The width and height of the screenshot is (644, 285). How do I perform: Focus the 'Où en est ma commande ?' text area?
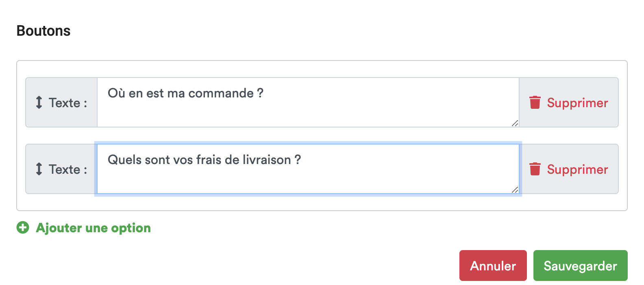[308, 102]
